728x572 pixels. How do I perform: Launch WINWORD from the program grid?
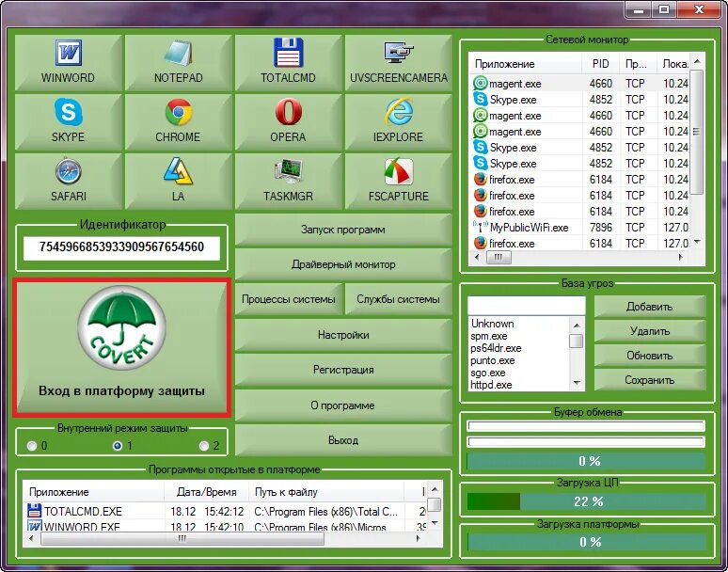69,63
